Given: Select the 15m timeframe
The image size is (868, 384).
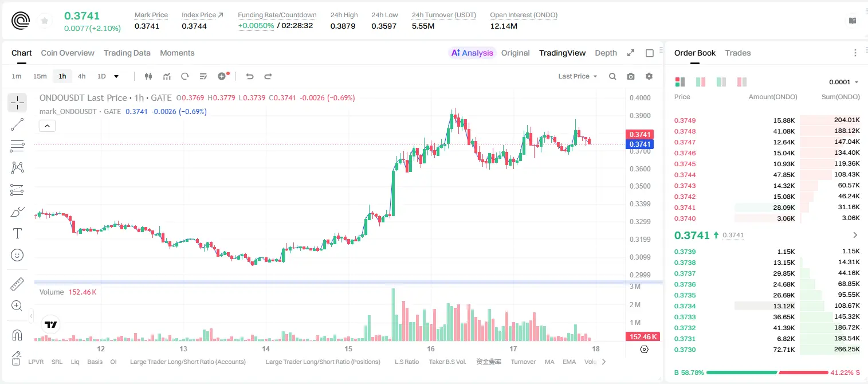Looking at the screenshot, I should pos(40,76).
